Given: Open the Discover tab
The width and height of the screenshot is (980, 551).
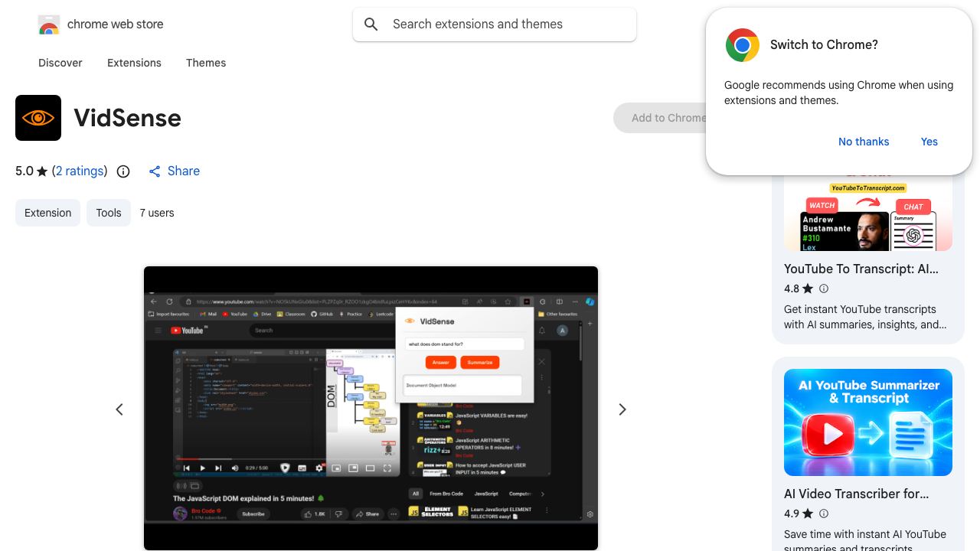Looking at the screenshot, I should pos(60,63).
